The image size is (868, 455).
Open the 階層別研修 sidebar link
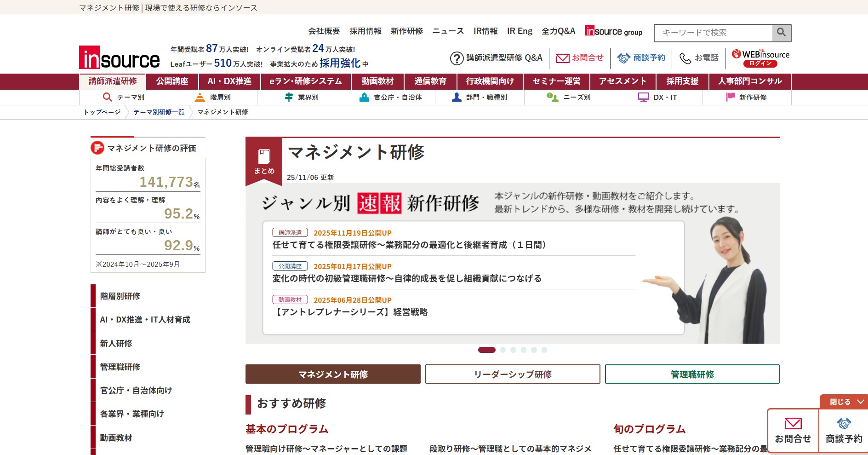[x=121, y=296]
